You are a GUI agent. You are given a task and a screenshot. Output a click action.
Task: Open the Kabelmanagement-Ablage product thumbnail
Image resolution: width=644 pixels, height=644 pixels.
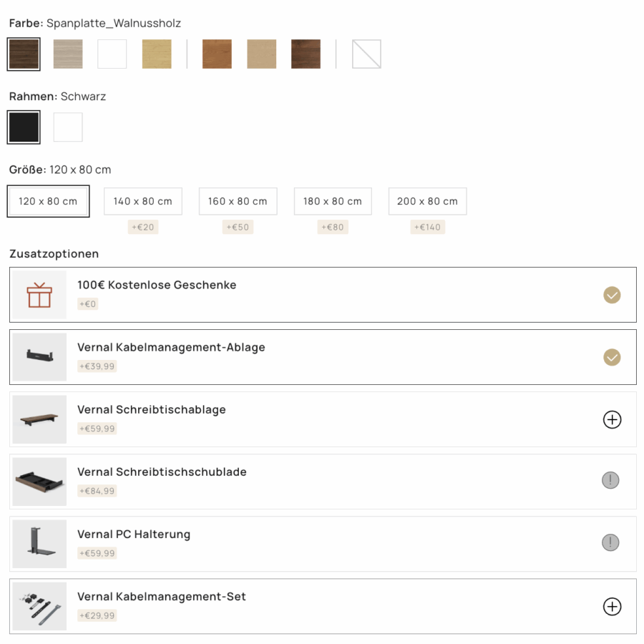coord(39,357)
